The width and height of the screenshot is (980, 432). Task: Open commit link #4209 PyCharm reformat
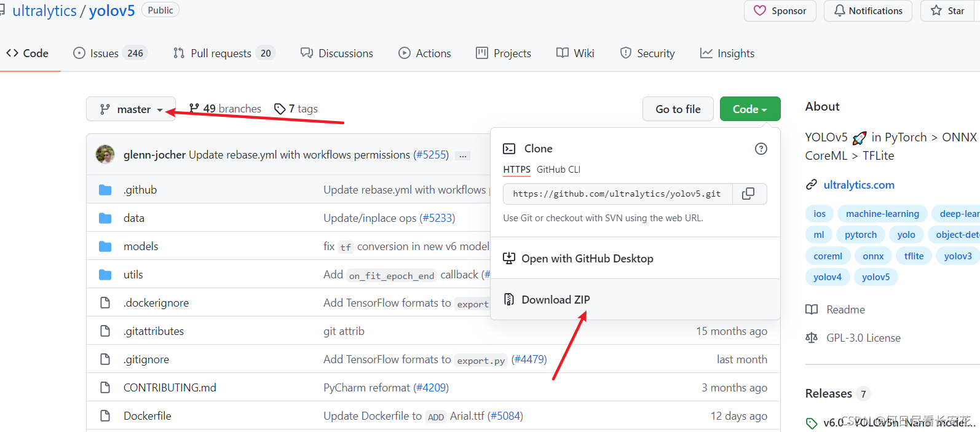[431, 388]
